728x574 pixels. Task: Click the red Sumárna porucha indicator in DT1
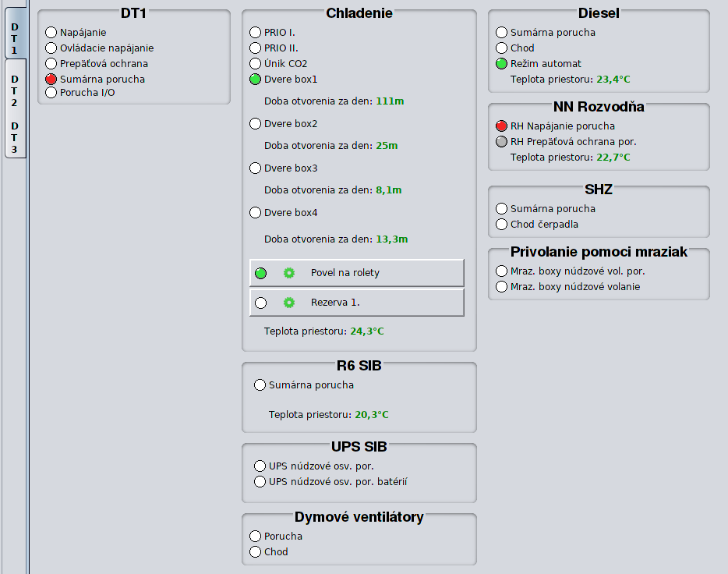point(51,80)
